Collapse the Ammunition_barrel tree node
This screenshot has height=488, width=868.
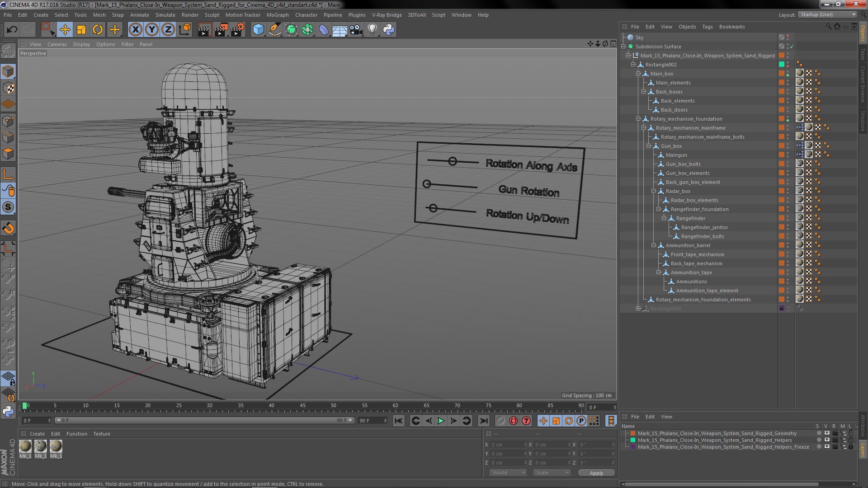point(653,245)
